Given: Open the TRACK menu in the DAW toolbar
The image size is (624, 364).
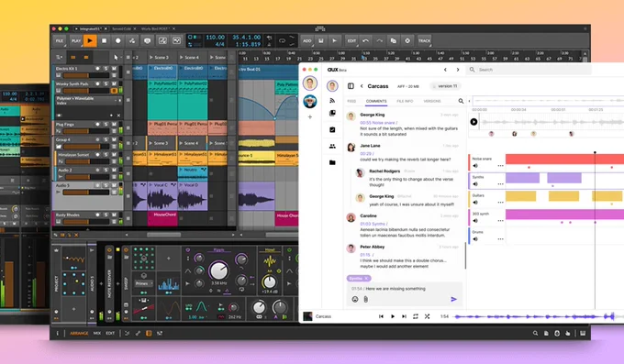Looking at the screenshot, I should [424, 40].
